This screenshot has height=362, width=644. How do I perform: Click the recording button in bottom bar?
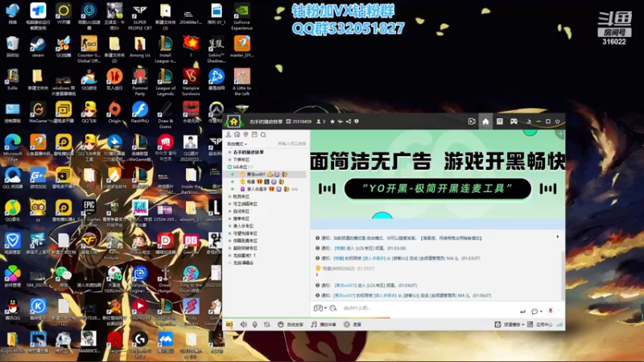(353, 324)
